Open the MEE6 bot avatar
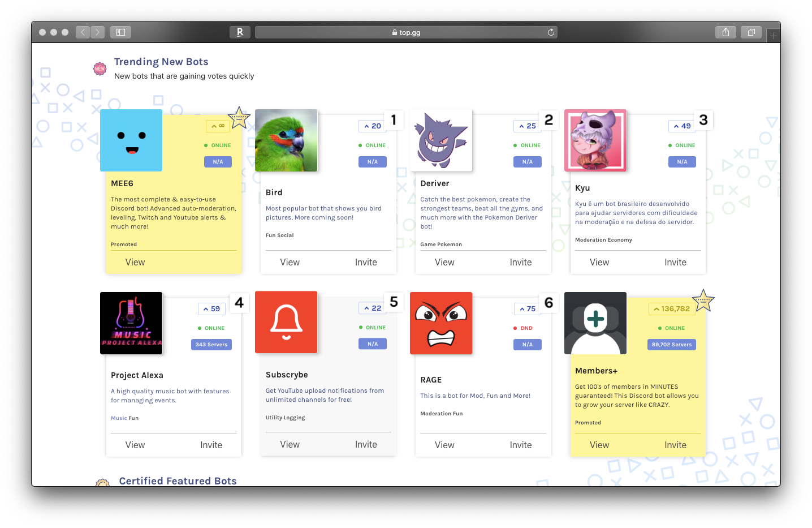 (x=131, y=140)
